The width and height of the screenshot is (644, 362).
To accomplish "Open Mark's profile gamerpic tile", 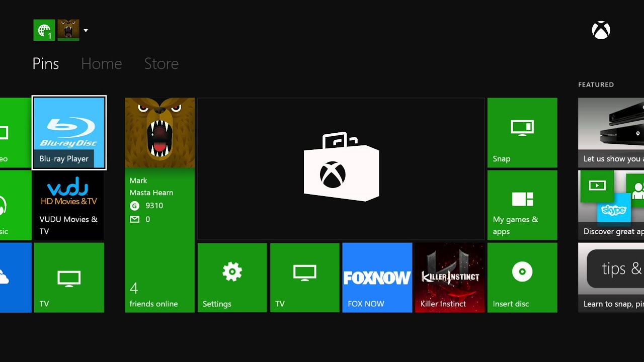I will (x=159, y=133).
